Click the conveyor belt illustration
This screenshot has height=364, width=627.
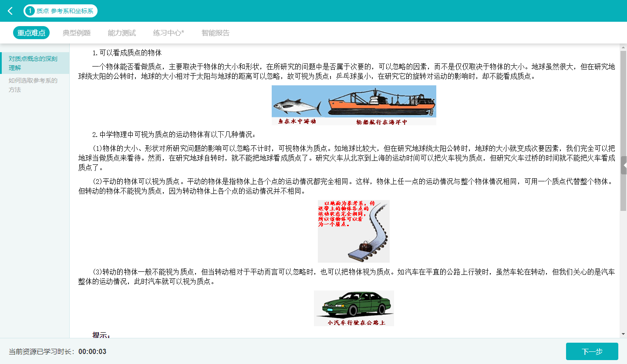[x=354, y=231]
